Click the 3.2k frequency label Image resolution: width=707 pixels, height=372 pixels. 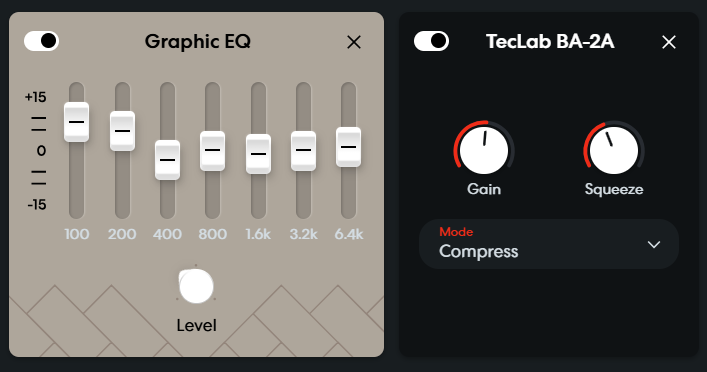click(303, 234)
